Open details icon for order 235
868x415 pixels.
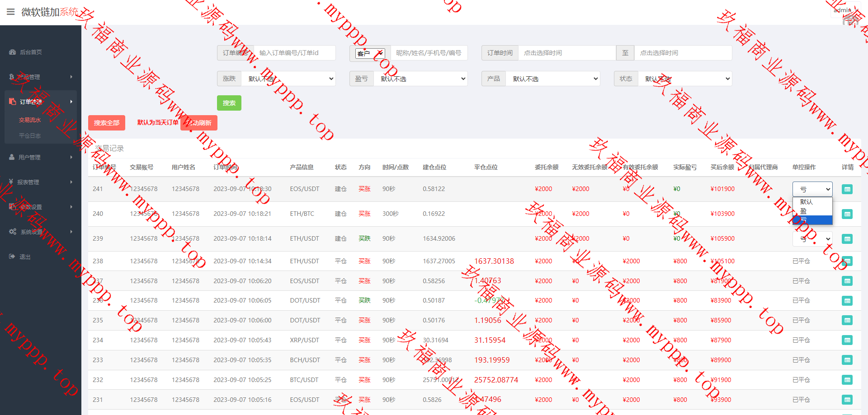[x=847, y=320]
